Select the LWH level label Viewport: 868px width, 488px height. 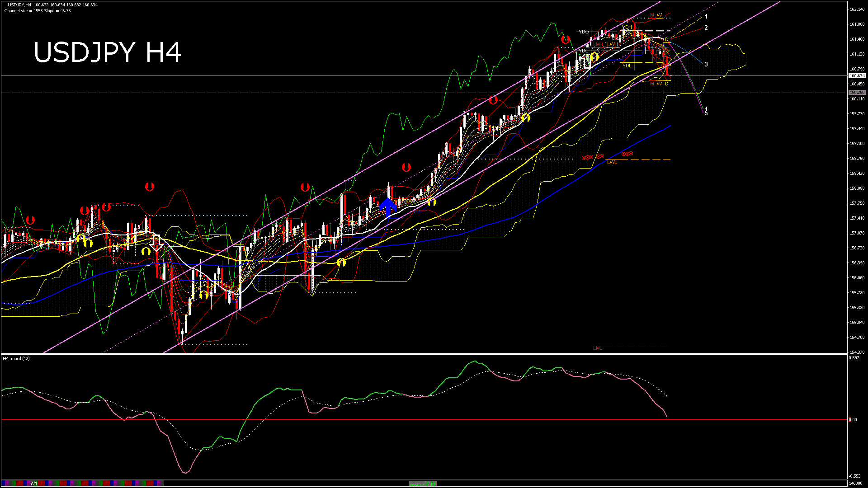(612, 44)
